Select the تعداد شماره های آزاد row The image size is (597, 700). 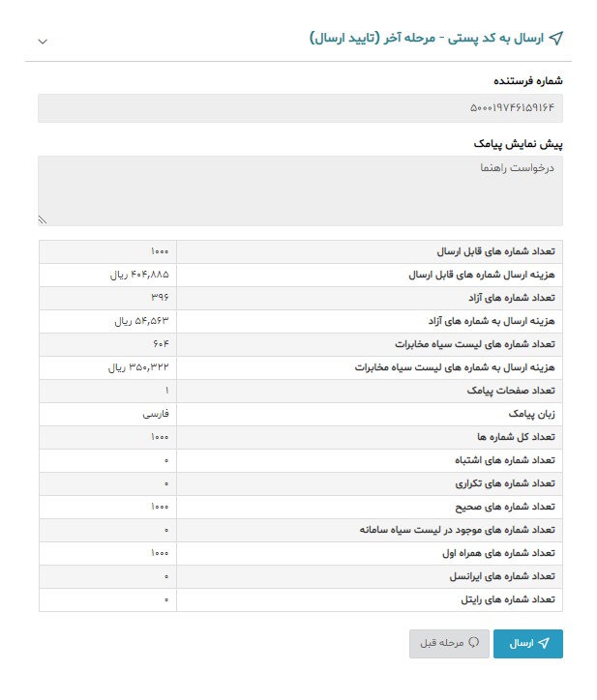300,298
